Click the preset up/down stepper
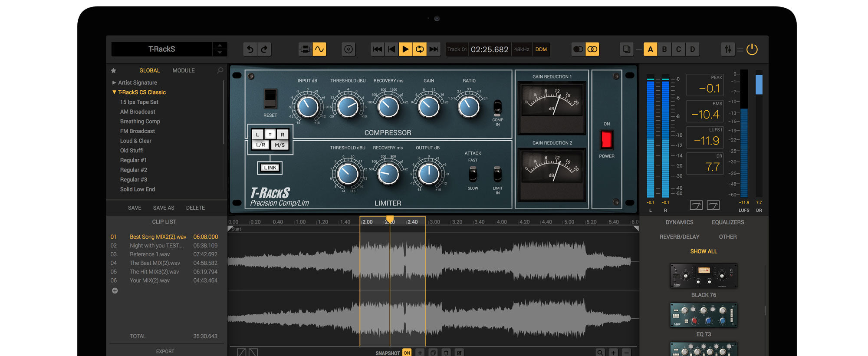The image size is (868, 356). click(220, 49)
